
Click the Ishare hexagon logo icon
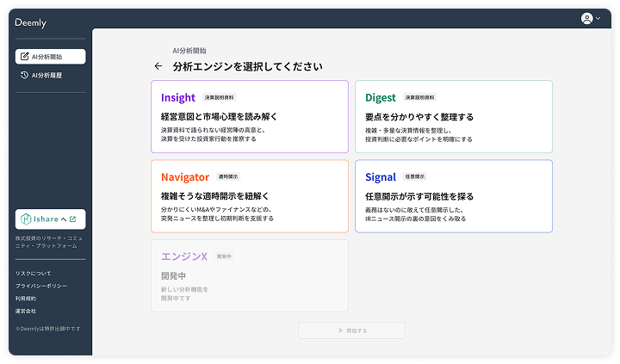click(27, 219)
